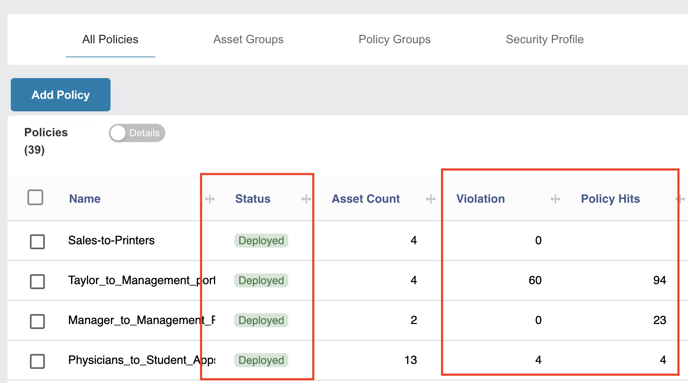Image resolution: width=688 pixels, height=383 pixels.
Task: Check the Manager_to_Management row checkbox
Action: [x=37, y=321]
